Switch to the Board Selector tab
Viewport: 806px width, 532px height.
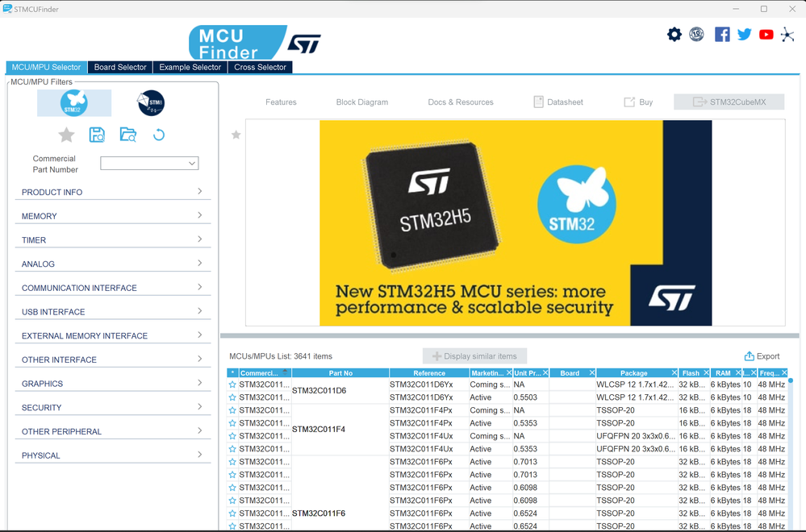point(120,67)
